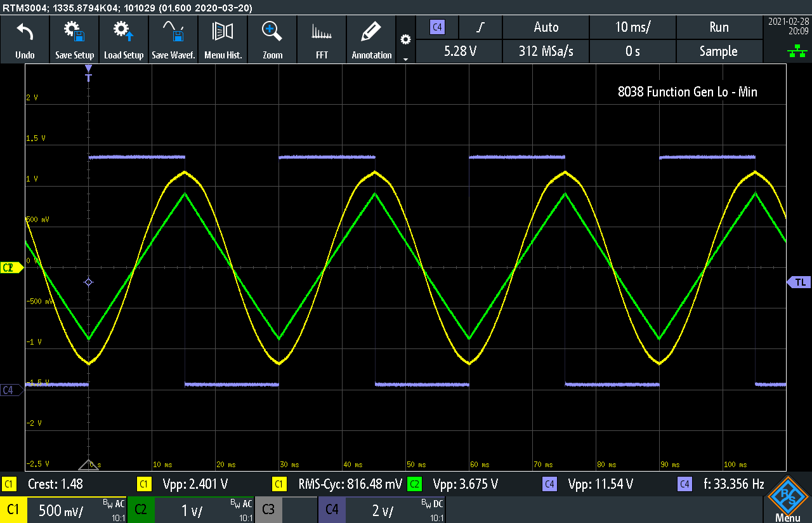
Task: Click the toolbar settings gear icon
Action: 405,38
